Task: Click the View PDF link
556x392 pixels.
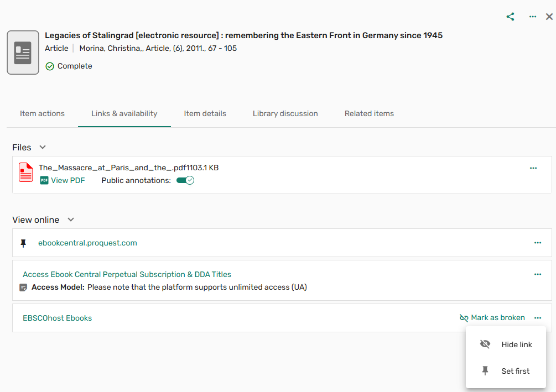Action: 63,180
